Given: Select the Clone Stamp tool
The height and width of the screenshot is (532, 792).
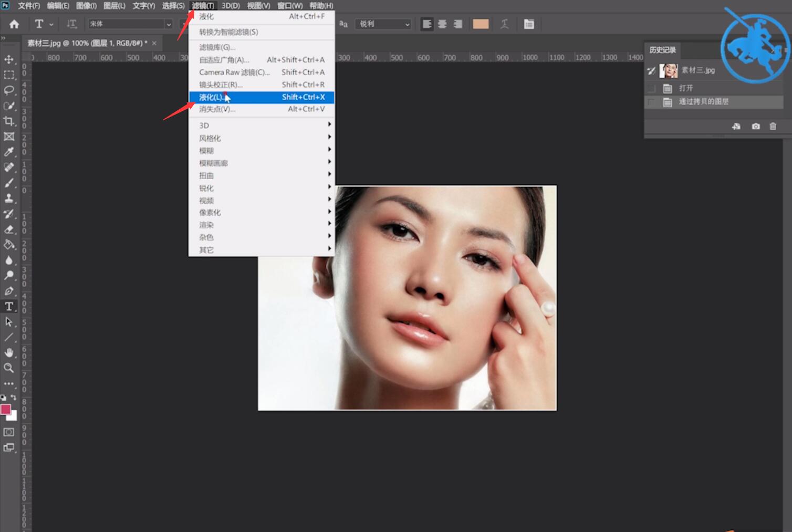Looking at the screenshot, I should [x=9, y=199].
